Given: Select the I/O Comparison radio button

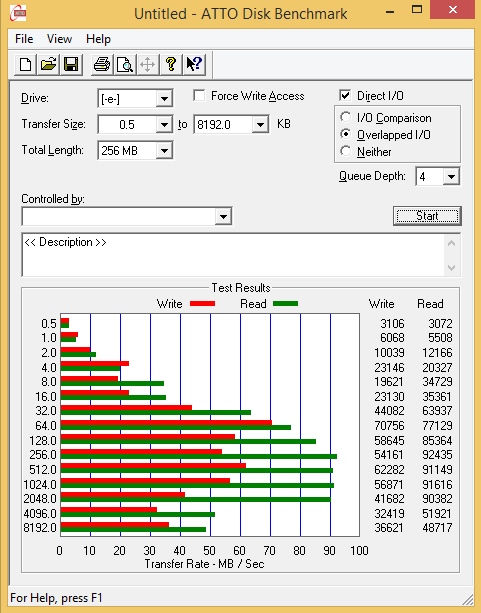Looking at the screenshot, I should coord(346,117).
